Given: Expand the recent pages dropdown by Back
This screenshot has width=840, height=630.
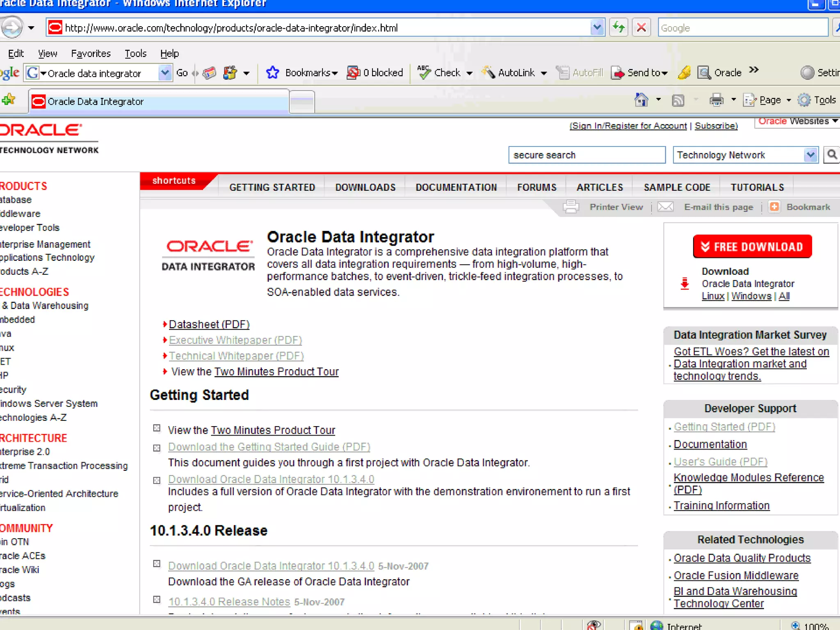Looking at the screenshot, I should coord(31,28).
